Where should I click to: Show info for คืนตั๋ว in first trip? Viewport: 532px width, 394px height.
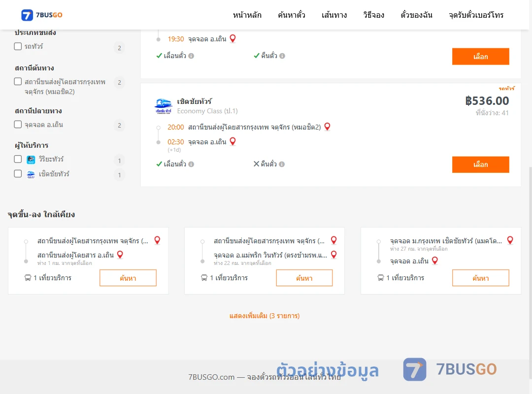tap(282, 56)
